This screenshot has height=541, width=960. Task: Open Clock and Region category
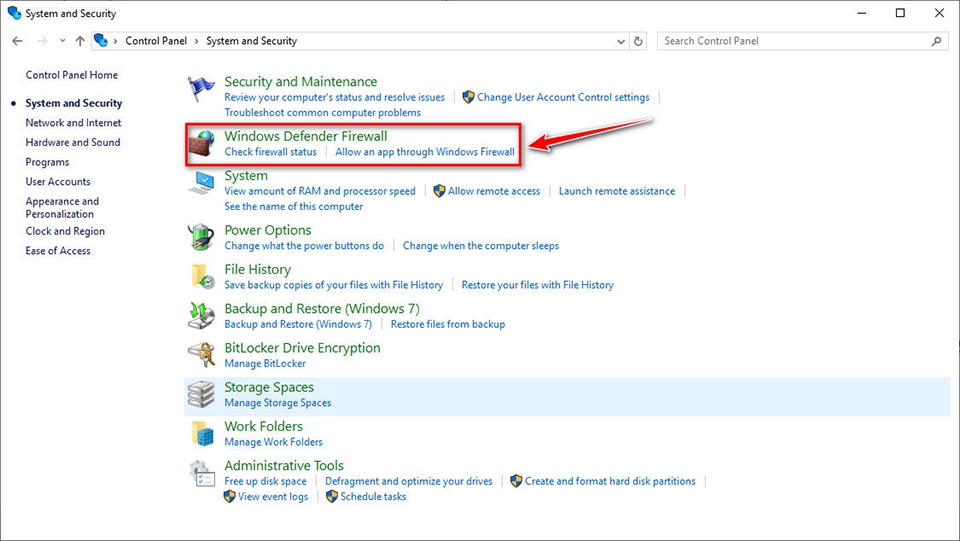coord(65,231)
